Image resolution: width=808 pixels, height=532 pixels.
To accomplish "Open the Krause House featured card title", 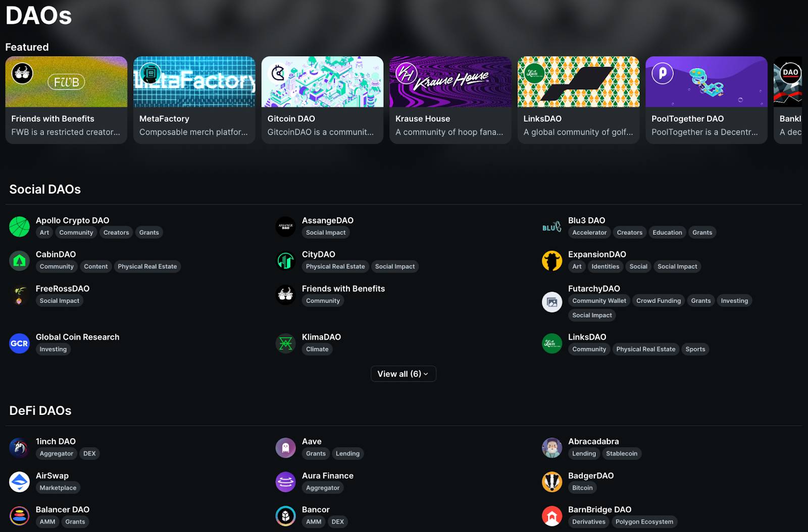I will tap(423, 119).
